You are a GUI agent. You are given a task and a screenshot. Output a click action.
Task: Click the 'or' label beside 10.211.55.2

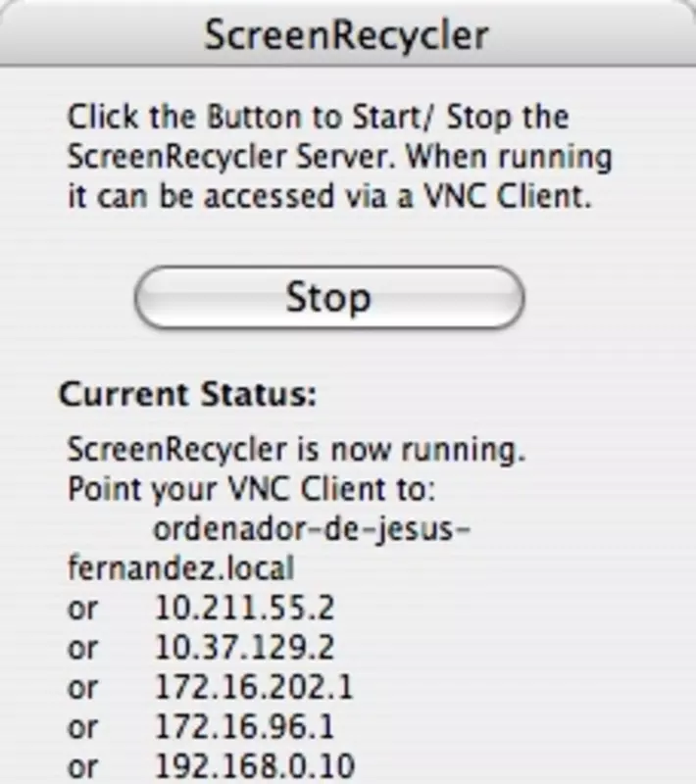[82, 610]
